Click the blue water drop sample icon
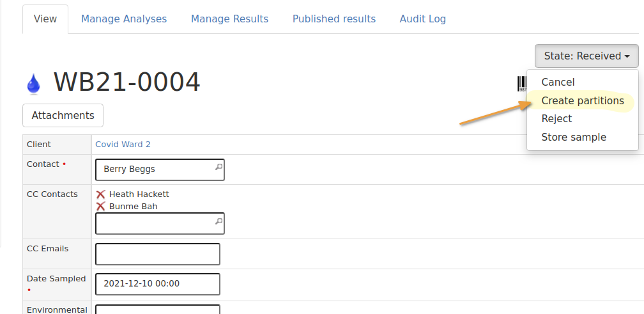The width and height of the screenshot is (644, 314). 33,84
